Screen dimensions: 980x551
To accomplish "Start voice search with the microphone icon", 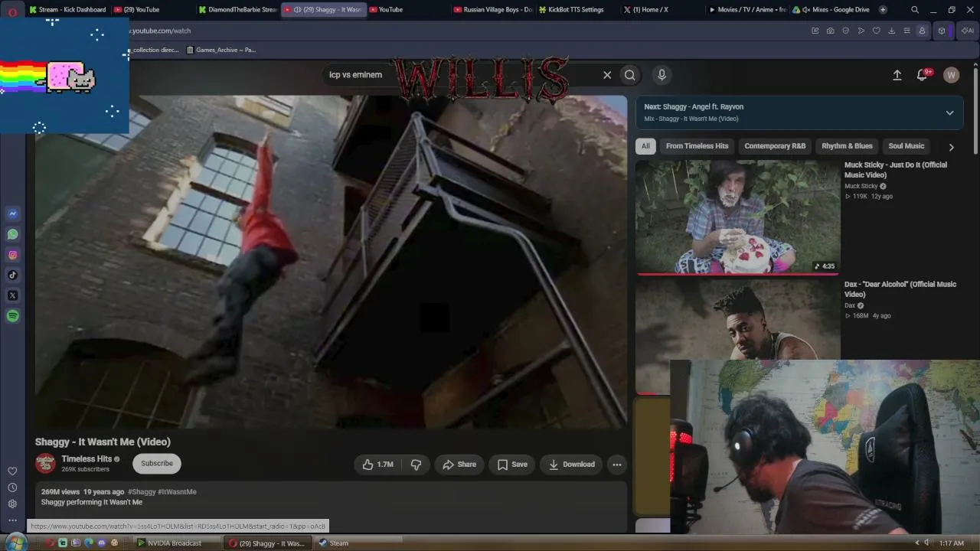I will (x=661, y=75).
